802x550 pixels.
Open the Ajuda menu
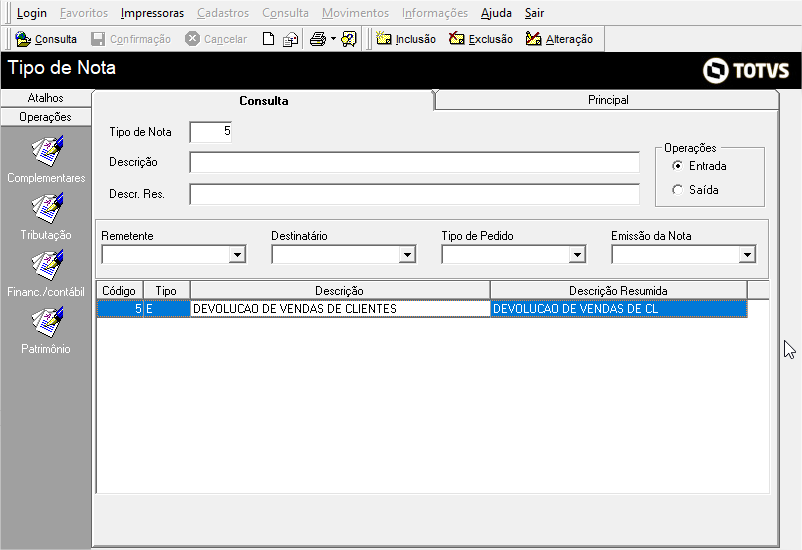click(496, 13)
